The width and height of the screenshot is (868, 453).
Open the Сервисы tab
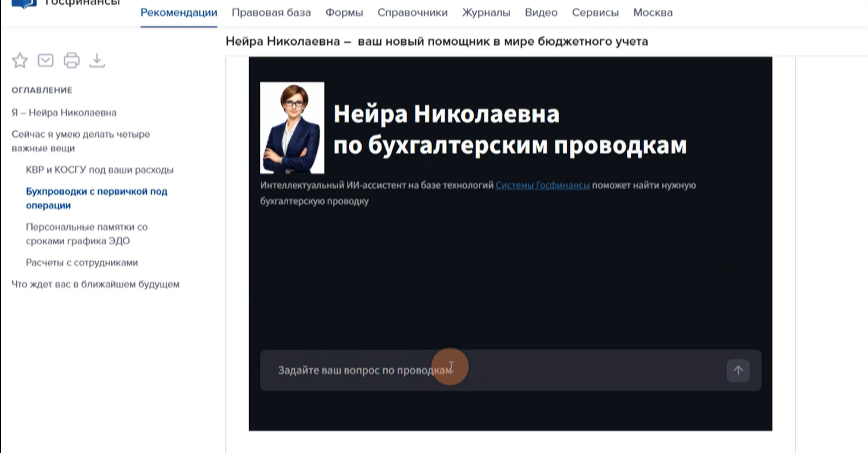[595, 12]
